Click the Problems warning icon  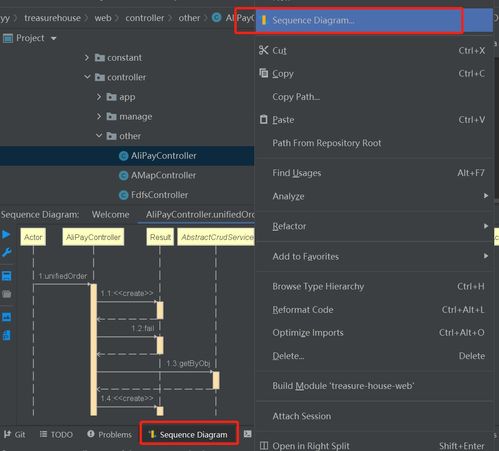91,434
